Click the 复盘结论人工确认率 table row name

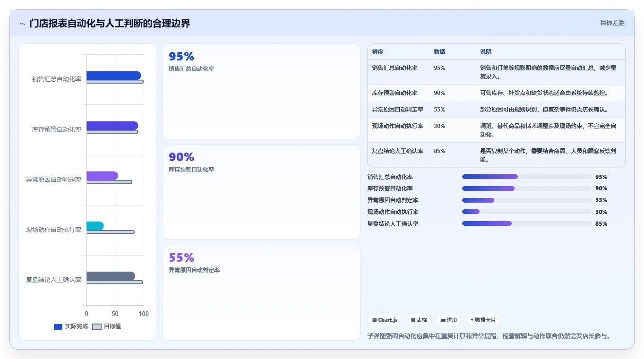[397, 151]
